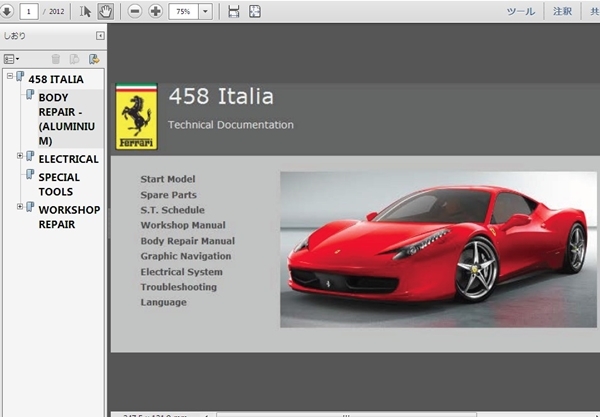Screen dimensions: 600x417
Task: Click the delete bookmark trash icon
Action: click(56, 59)
